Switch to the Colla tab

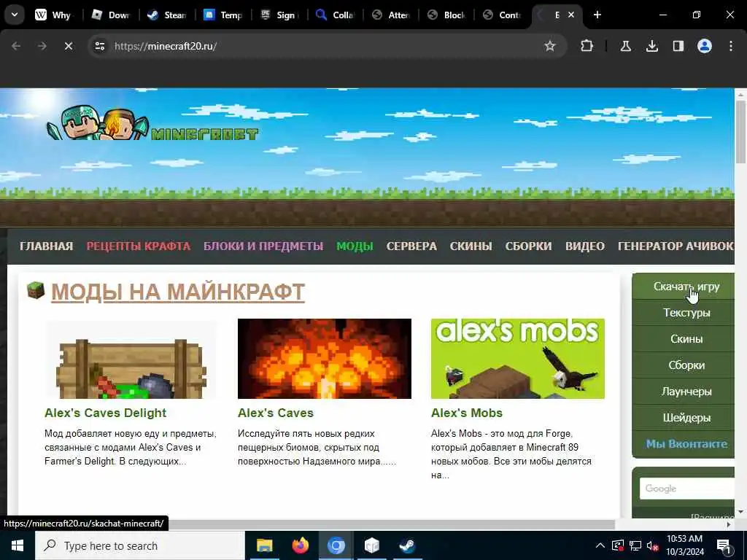click(x=335, y=15)
